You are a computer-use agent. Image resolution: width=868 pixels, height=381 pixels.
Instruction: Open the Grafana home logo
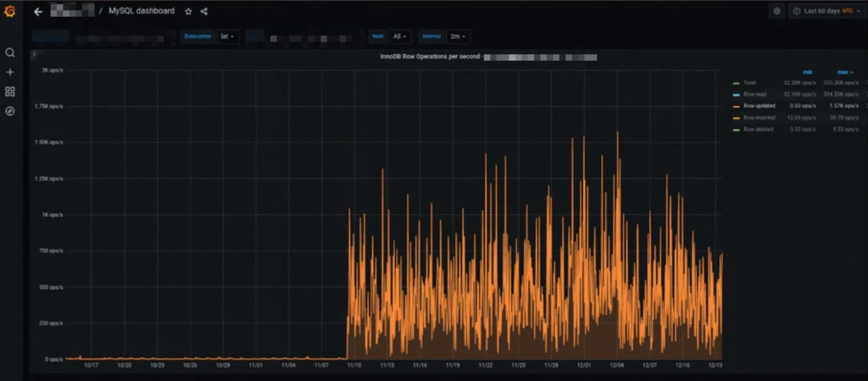10,11
